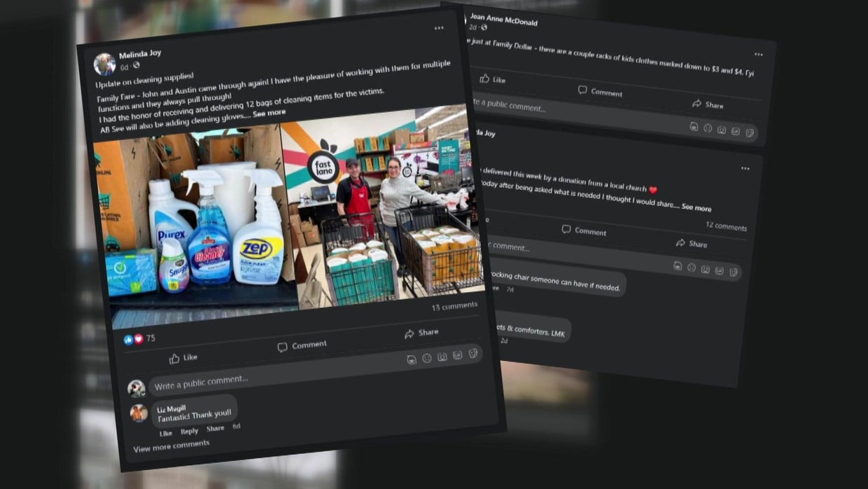Image resolution: width=868 pixels, height=489 pixels.
Task: Open the three-dot options menu on Jean Anne McDonald's post
Action: coord(758,55)
